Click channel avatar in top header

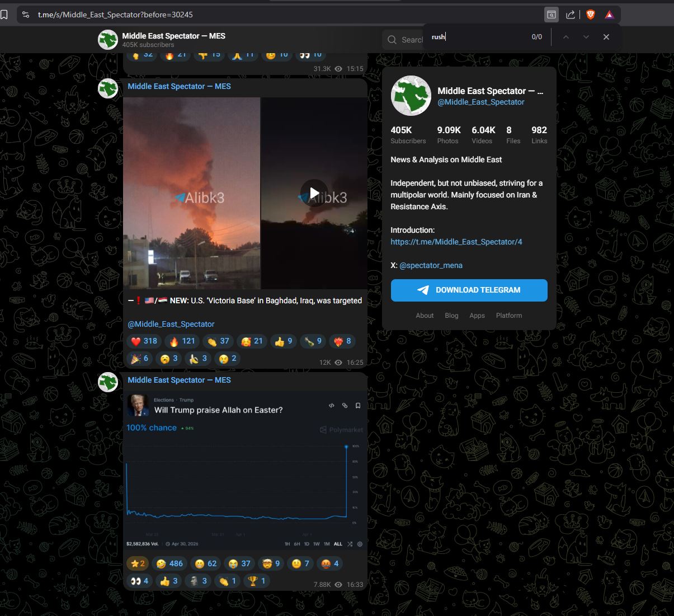[x=108, y=40]
